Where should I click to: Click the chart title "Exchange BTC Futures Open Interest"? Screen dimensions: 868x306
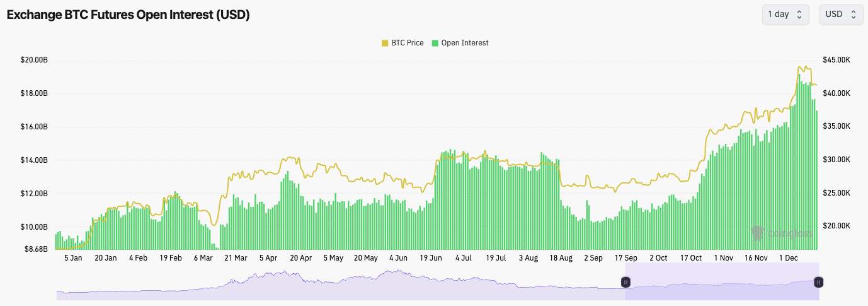click(128, 15)
